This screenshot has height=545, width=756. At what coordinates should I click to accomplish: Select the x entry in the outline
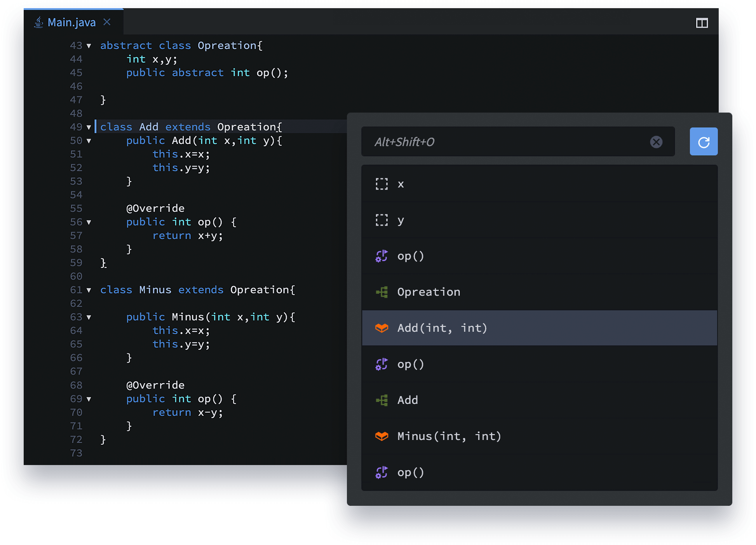tap(539, 184)
